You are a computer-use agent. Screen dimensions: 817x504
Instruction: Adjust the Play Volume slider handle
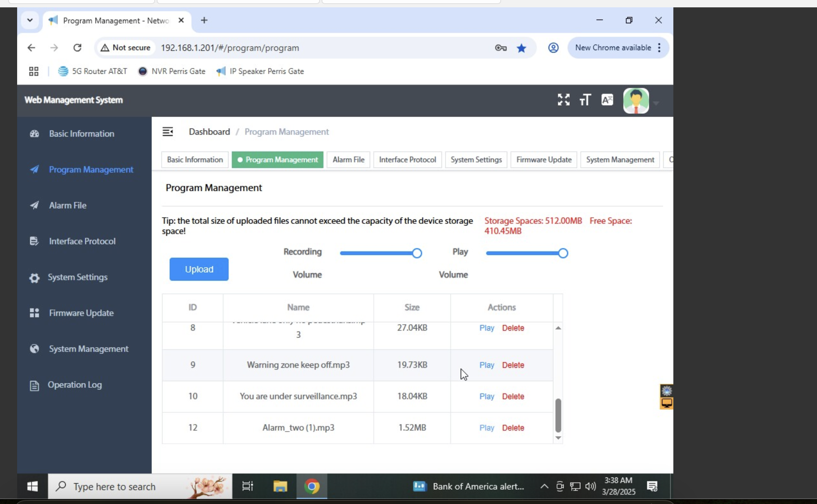(563, 253)
